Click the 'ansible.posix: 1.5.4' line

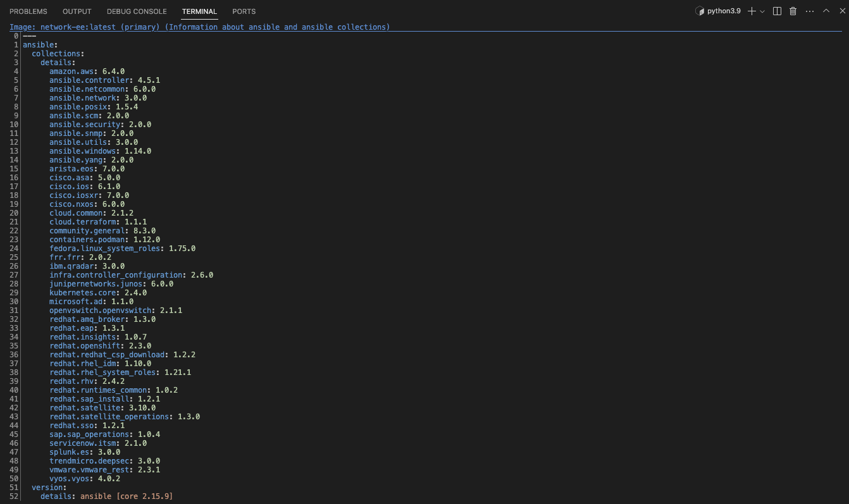pos(94,107)
